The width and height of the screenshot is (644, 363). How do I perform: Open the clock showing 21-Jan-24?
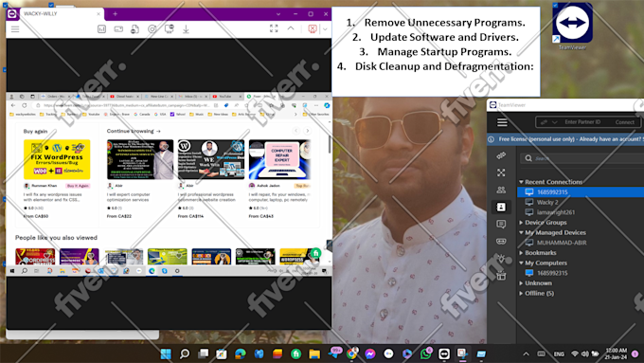[616, 354]
